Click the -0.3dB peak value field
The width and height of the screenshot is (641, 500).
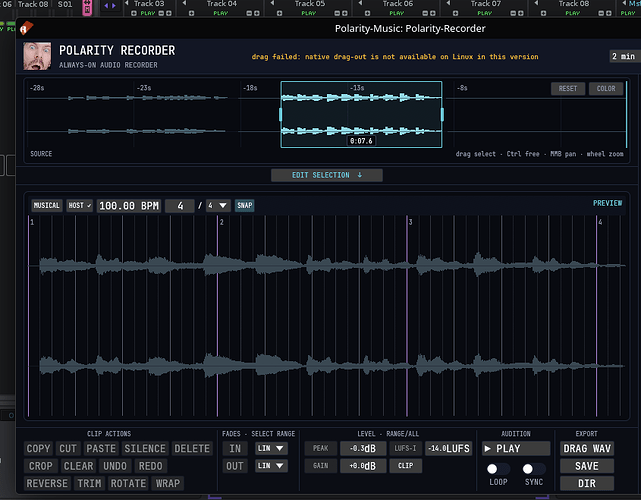pyautogui.click(x=363, y=448)
